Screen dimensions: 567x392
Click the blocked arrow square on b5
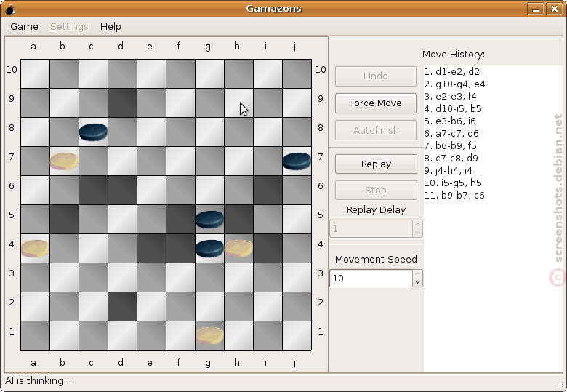(x=64, y=220)
